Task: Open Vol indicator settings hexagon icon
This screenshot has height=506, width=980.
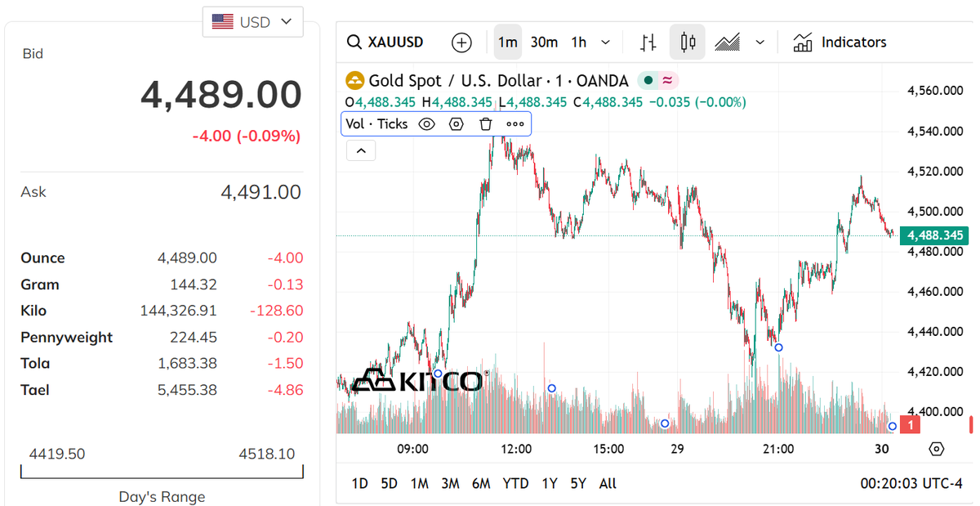Action: point(456,124)
